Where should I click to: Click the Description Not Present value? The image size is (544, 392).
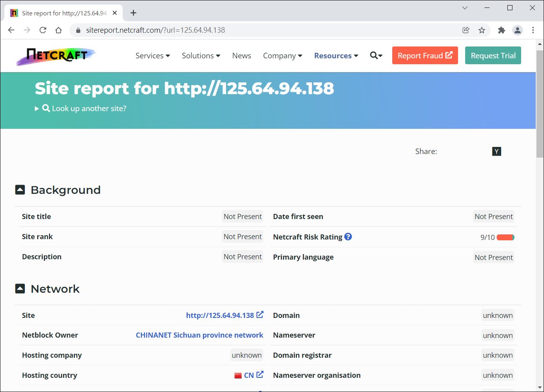tap(242, 256)
